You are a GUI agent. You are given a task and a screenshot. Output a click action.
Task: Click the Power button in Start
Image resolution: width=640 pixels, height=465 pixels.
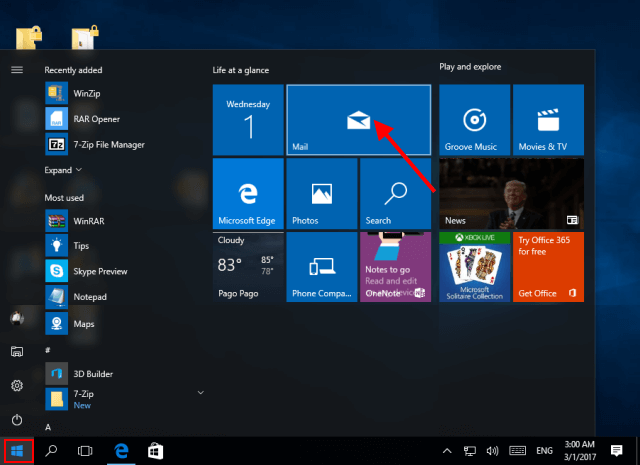point(17,420)
